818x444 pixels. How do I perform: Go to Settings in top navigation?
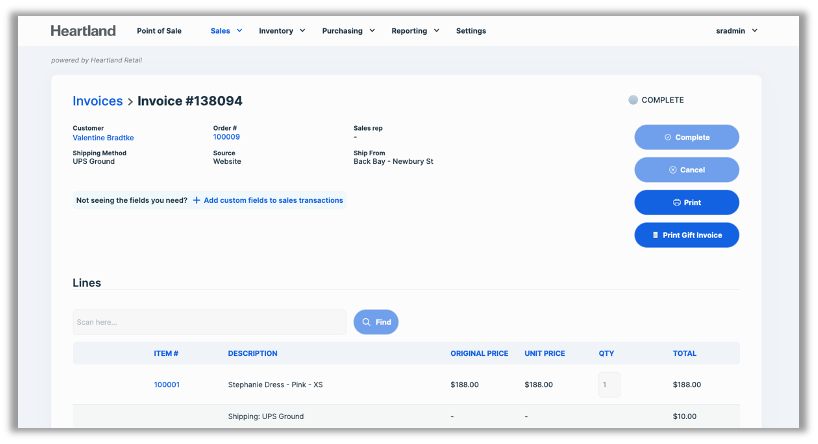click(x=471, y=31)
